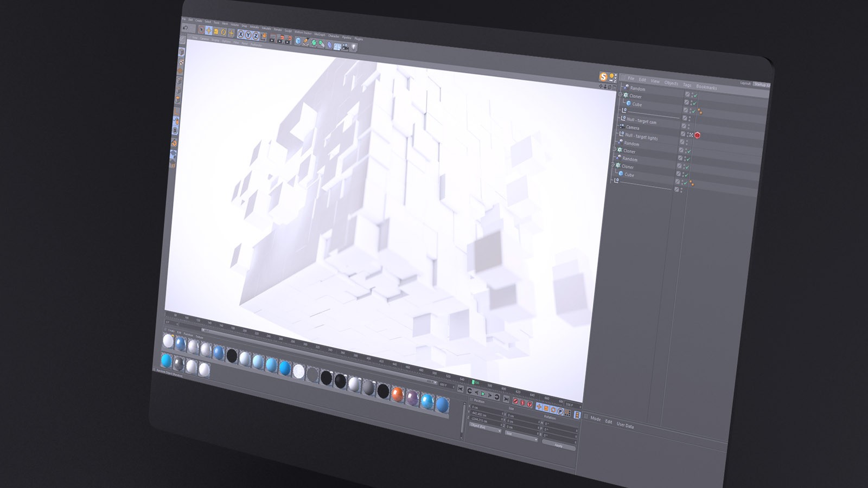Viewport: 868px width, 488px height.
Task: Select the Scale tool in the toolbar
Action: coord(216,31)
